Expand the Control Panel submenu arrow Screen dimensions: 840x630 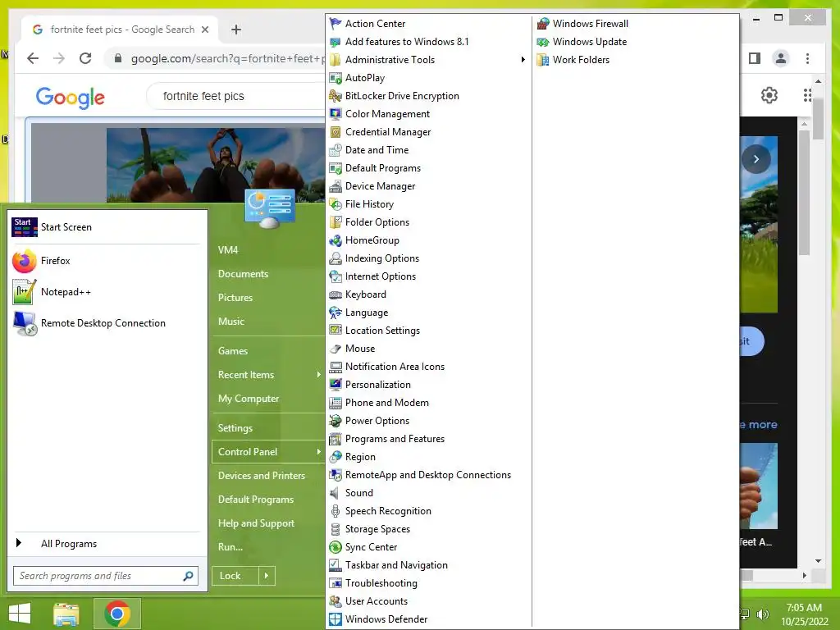pos(318,452)
